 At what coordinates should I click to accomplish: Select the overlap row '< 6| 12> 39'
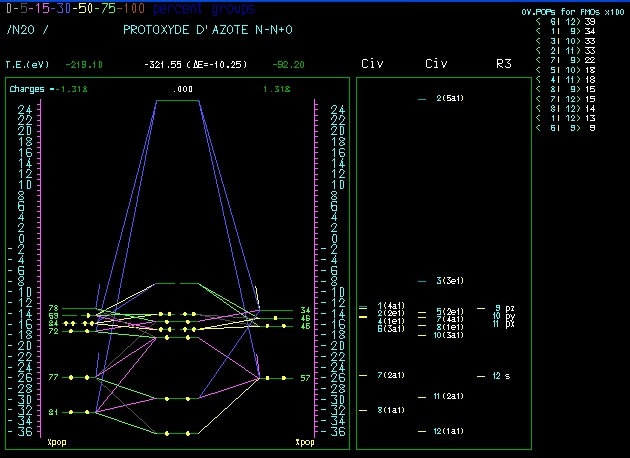pos(565,22)
